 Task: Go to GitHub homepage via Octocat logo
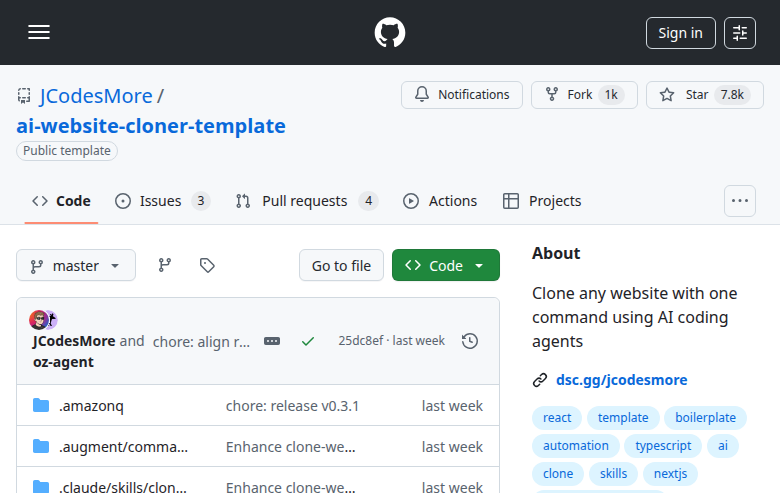click(x=390, y=32)
